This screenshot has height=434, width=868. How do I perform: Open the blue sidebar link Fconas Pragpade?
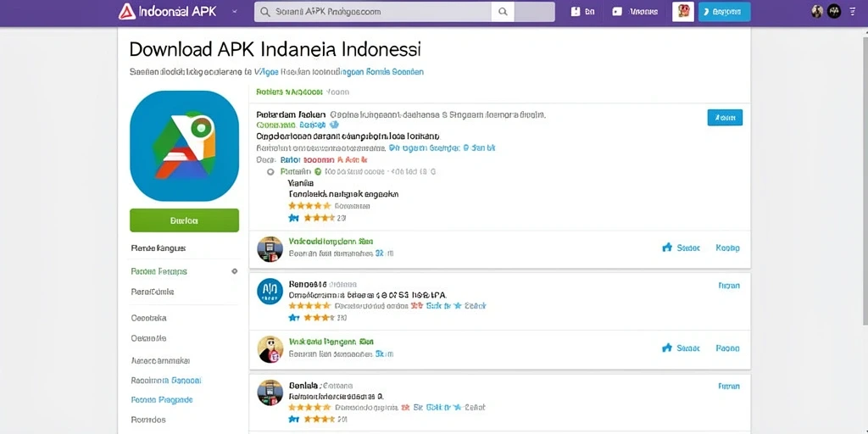coord(162,399)
